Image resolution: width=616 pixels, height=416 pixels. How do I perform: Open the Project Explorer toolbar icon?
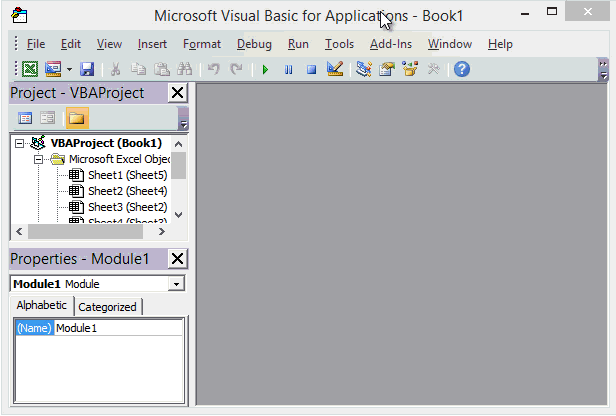point(364,70)
